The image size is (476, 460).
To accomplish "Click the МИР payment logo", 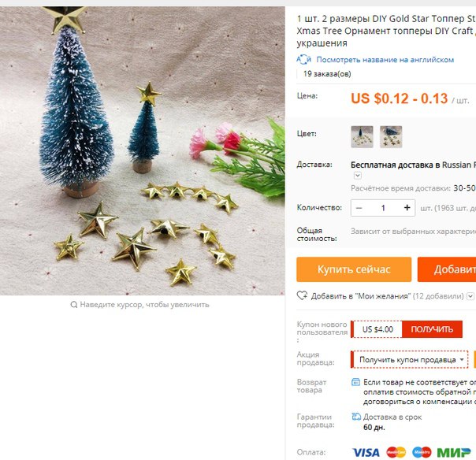I will [453, 452].
